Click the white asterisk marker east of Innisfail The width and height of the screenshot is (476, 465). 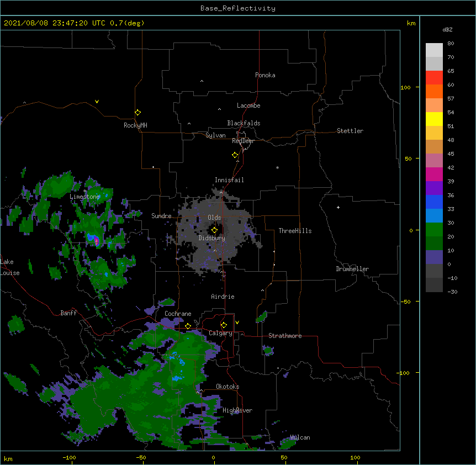click(x=277, y=167)
